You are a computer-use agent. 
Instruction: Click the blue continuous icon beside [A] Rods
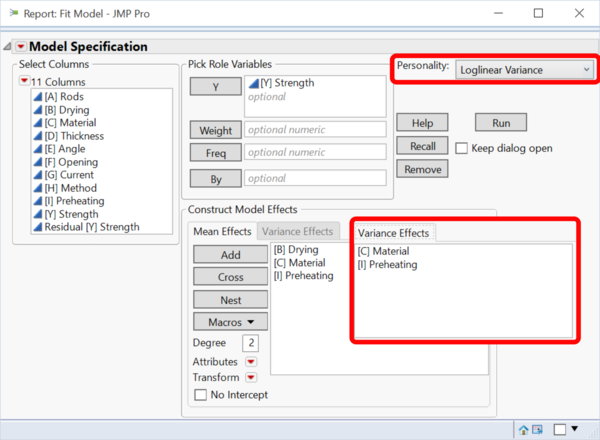(x=37, y=96)
